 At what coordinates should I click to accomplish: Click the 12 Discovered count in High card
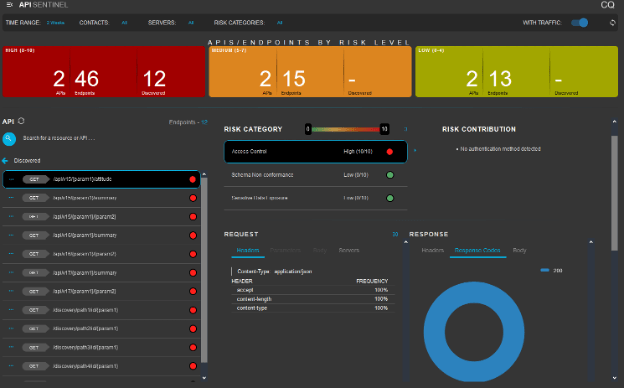point(154,79)
